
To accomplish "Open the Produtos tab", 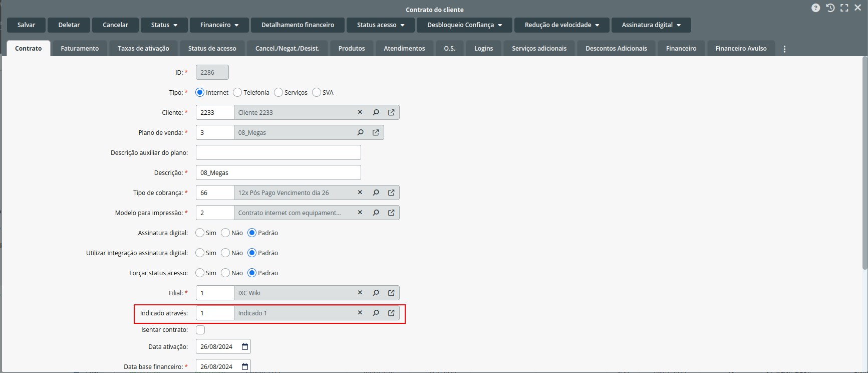I will click(352, 49).
